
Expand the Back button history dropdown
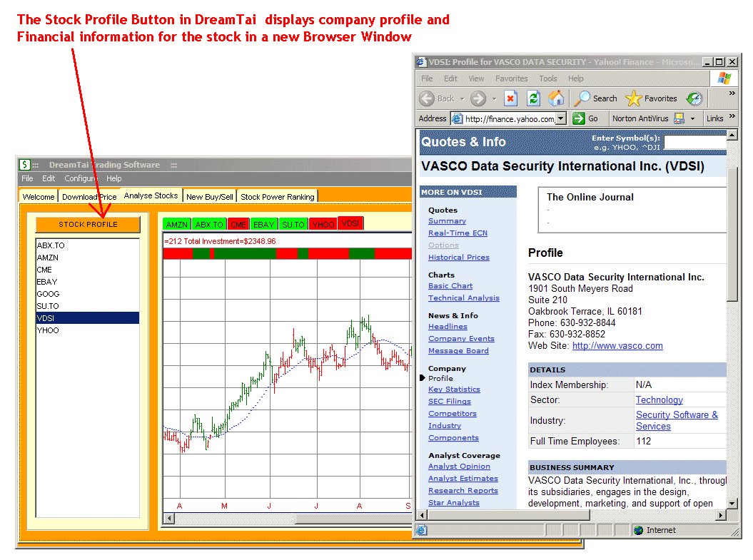click(x=462, y=99)
